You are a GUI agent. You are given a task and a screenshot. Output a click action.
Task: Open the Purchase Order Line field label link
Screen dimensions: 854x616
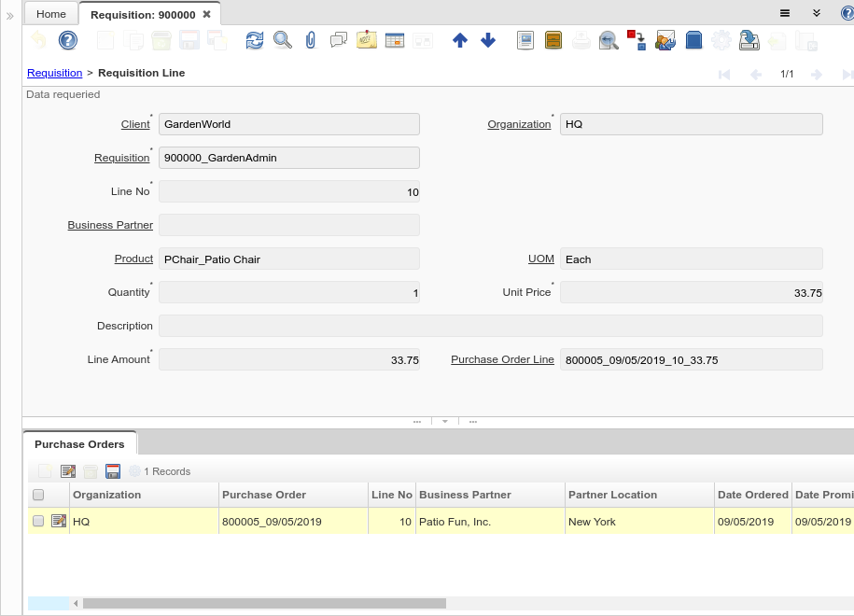click(x=502, y=359)
